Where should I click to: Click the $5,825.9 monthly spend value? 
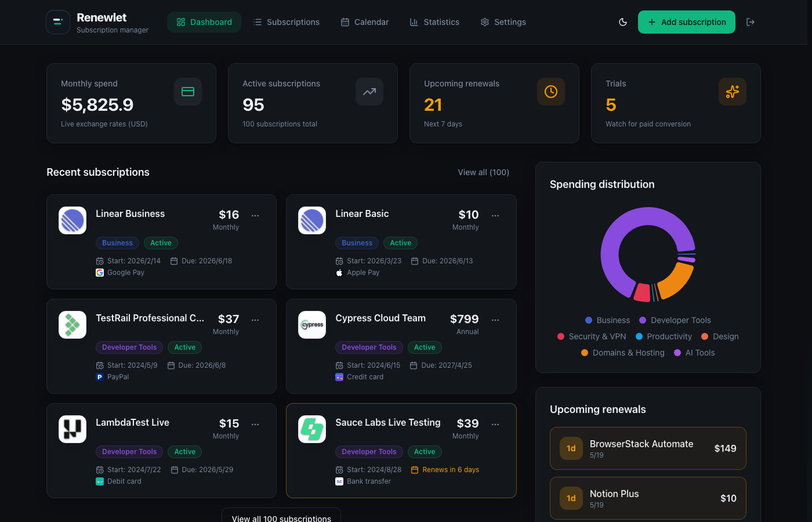pyautogui.click(x=97, y=105)
